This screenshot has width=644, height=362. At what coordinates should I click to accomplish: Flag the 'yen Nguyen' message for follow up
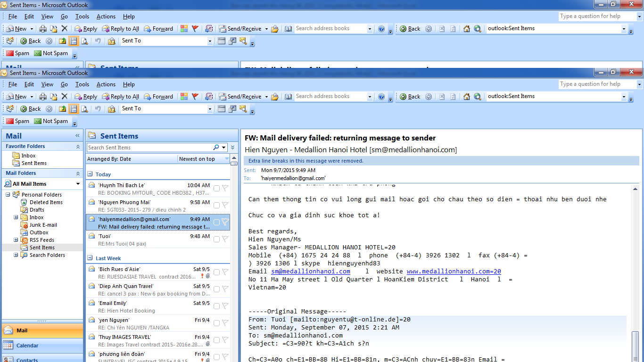[225, 323]
